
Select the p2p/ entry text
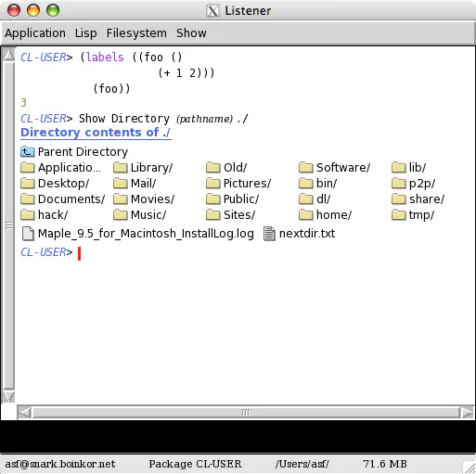(x=422, y=184)
